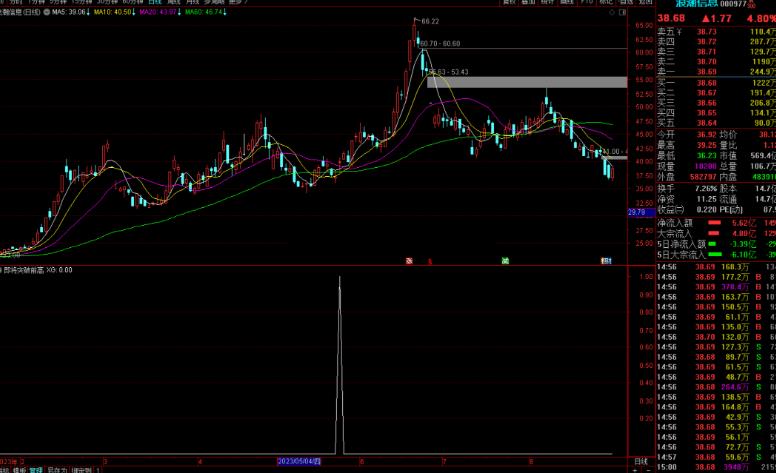Open the 多周期 multi-period view
Image resolution: width=776 pixels, height=473 pixels.
(x=214, y=2)
